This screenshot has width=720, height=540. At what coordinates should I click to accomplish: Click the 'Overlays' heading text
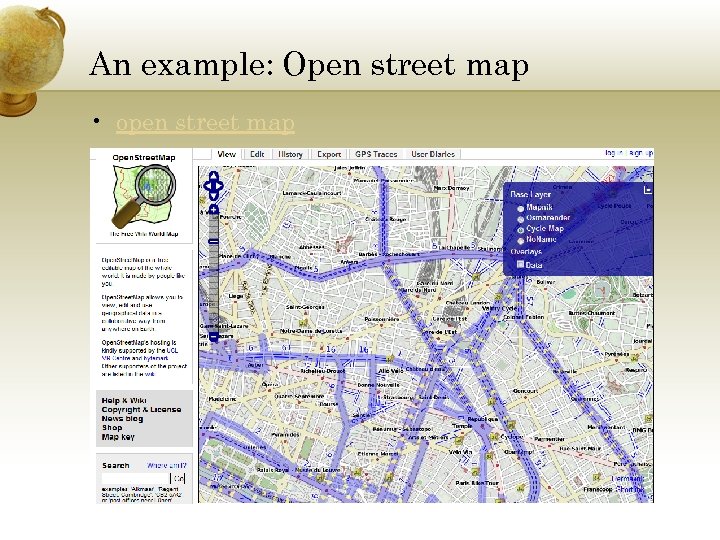(526, 252)
